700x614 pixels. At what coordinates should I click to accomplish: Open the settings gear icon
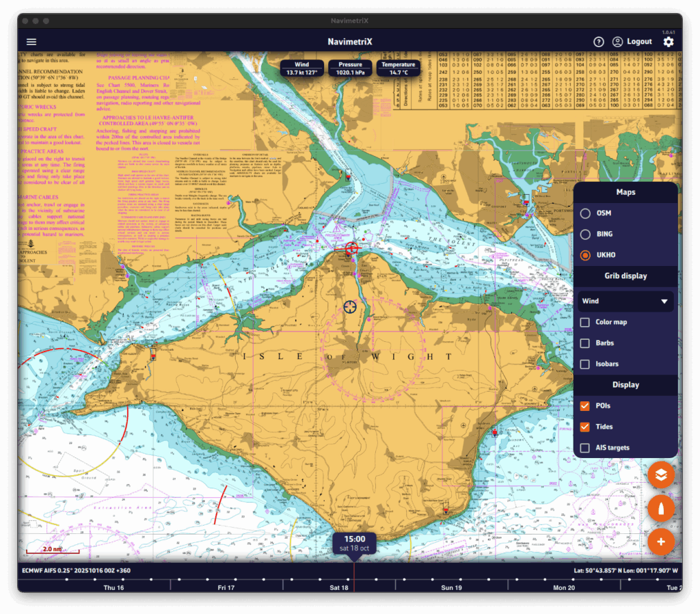tap(668, 42)
